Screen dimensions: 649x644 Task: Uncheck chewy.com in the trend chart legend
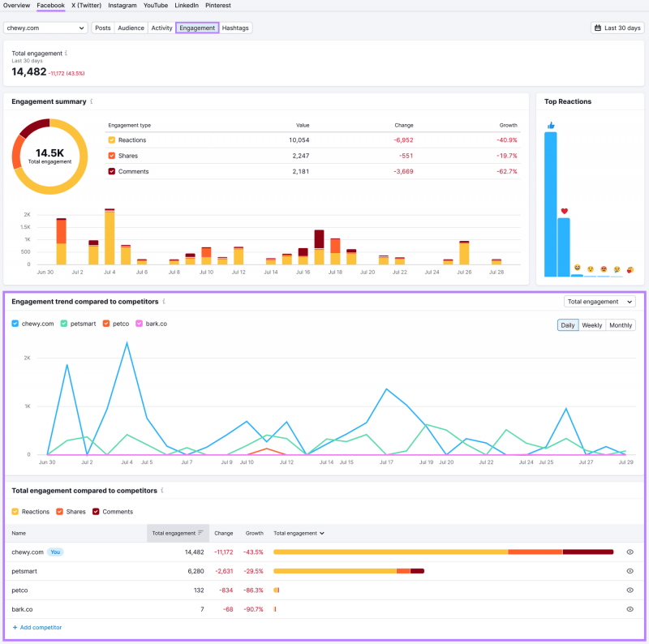pos(15,324)
